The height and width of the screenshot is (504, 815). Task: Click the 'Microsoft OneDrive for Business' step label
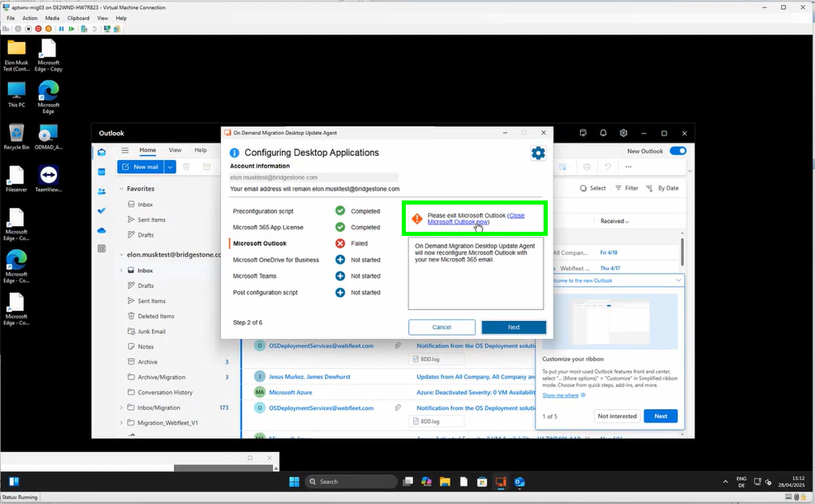tap(276, 260)
